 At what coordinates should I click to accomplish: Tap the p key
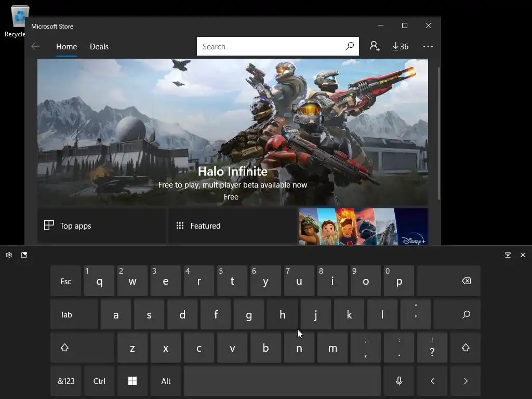point(399,281)
